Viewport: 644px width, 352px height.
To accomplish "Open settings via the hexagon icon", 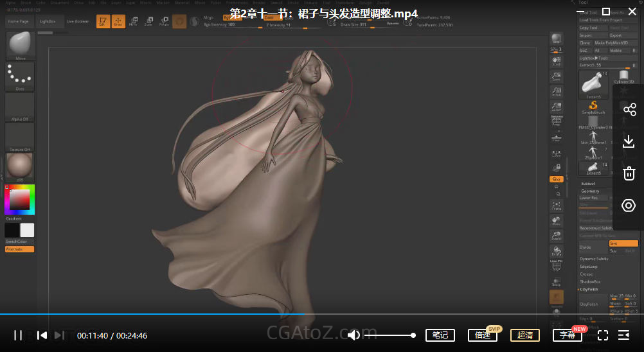I will click(x=629, y=206).
